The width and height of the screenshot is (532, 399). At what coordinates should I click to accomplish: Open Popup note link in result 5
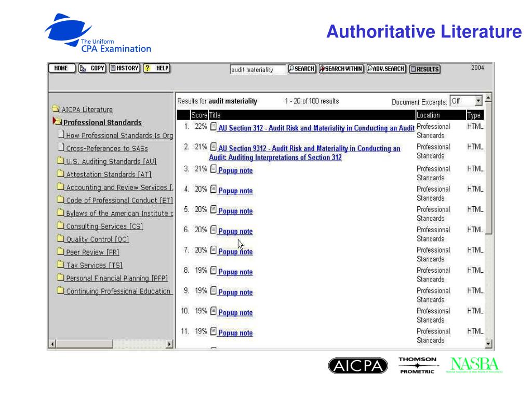pyautogui.click(x=235, y=211)
